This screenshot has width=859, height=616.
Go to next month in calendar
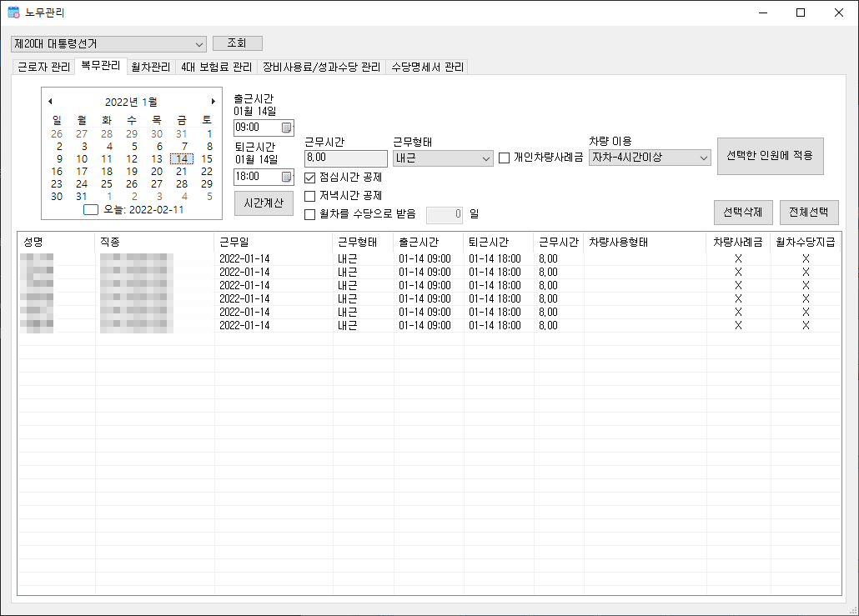213,102
